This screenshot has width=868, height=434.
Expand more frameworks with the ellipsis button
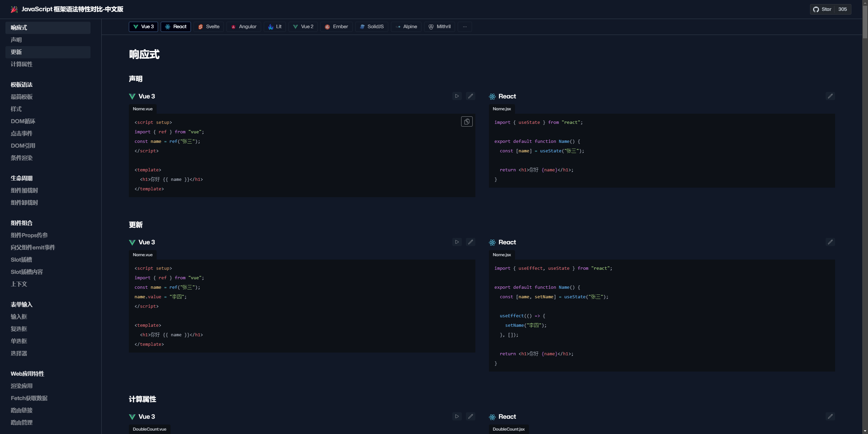(x=465, y=26)
